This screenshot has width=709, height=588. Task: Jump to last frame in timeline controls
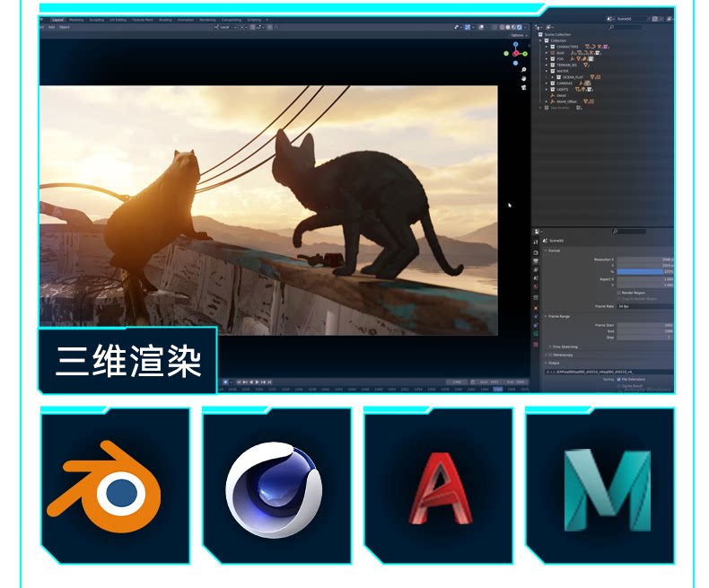[x=269, y=382]
